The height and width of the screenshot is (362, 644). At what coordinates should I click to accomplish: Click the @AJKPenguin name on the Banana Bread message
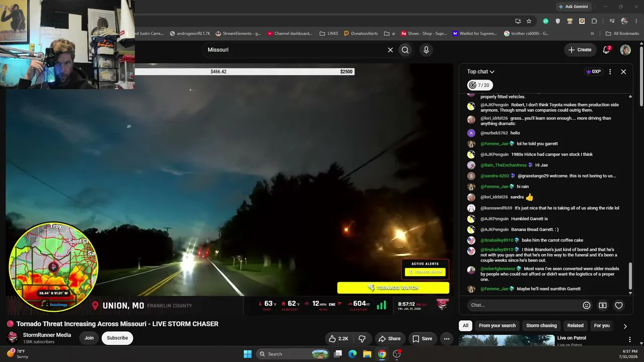coord(495,230)
